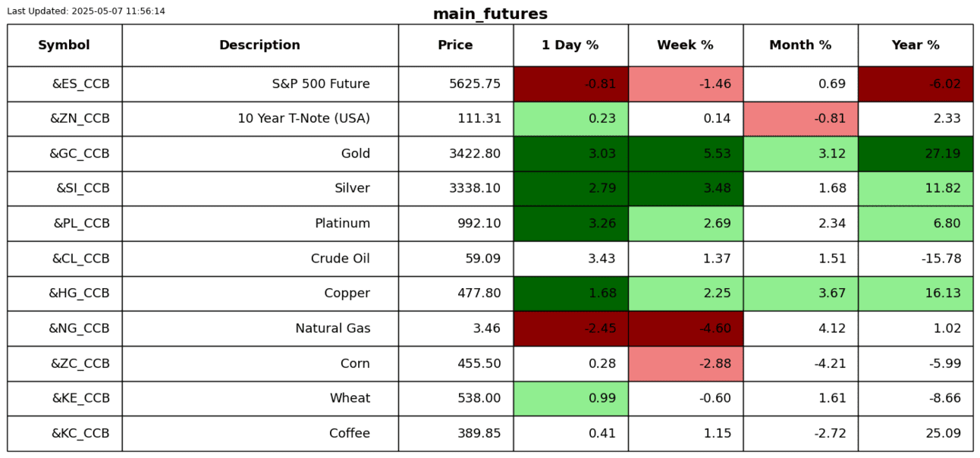This screenshot has width=980, height=458.
Task: Select the &GC_CCB symbol cell
Action: (x=80, y=154)
